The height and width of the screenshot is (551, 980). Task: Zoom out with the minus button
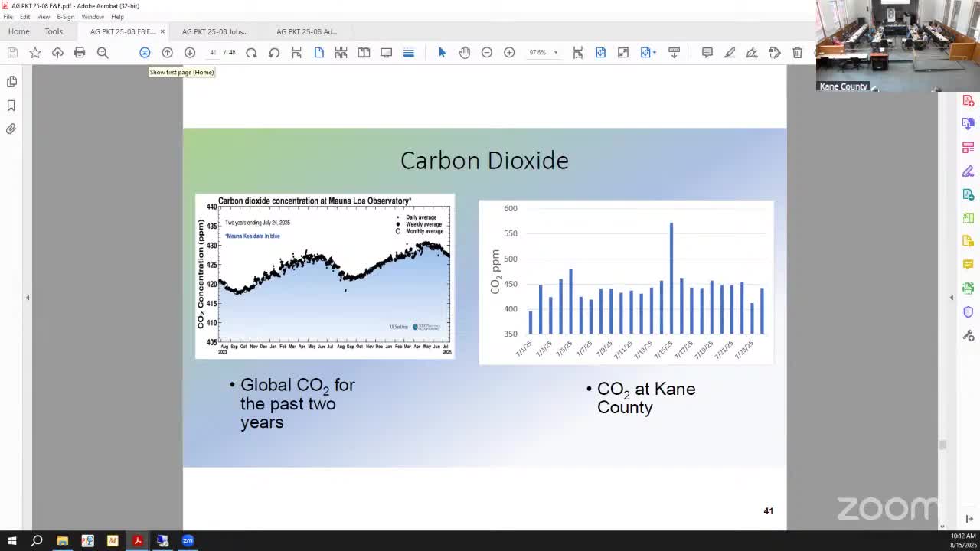pyautogui.click(x=487, y=52)
